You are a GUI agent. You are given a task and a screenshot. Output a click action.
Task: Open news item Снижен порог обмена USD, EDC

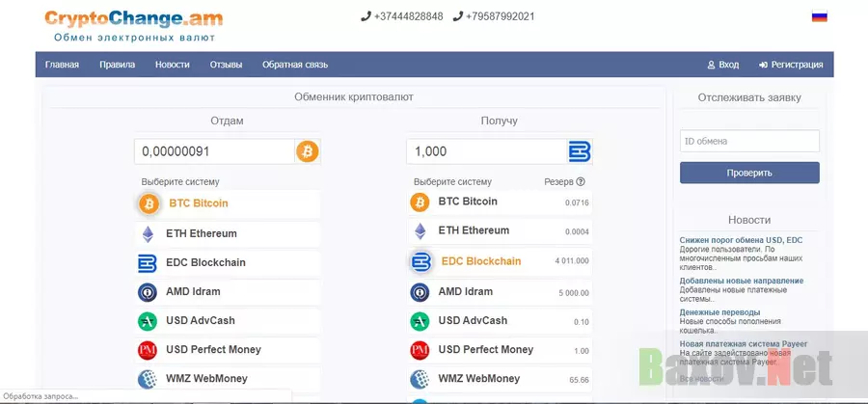pos(742,240)
